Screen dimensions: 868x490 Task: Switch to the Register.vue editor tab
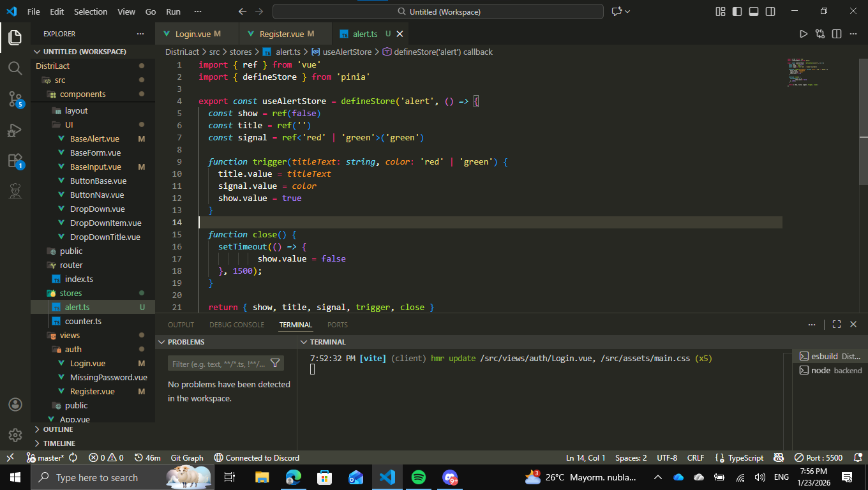tap(281, 34)
